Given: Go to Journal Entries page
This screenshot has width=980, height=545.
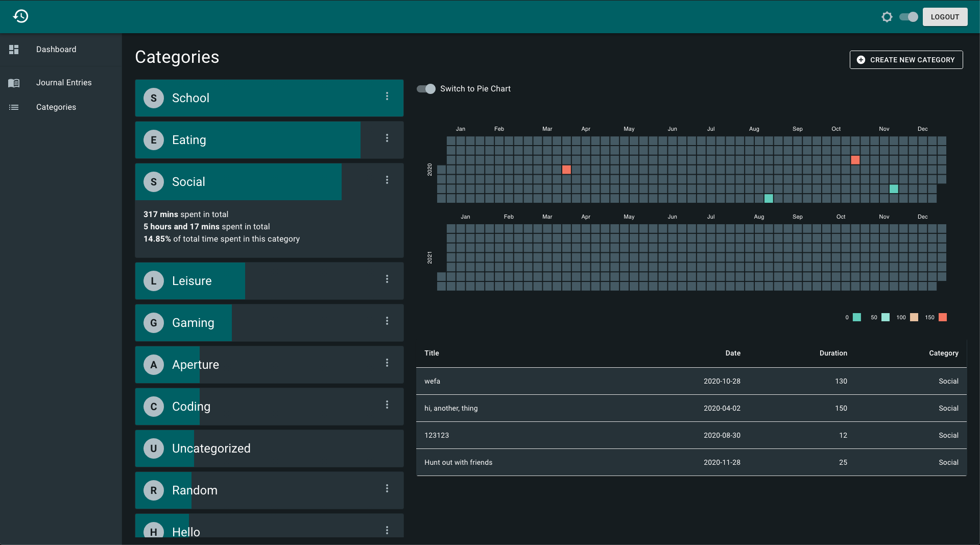Looking at the screenshot, I should tap(64, 83).
